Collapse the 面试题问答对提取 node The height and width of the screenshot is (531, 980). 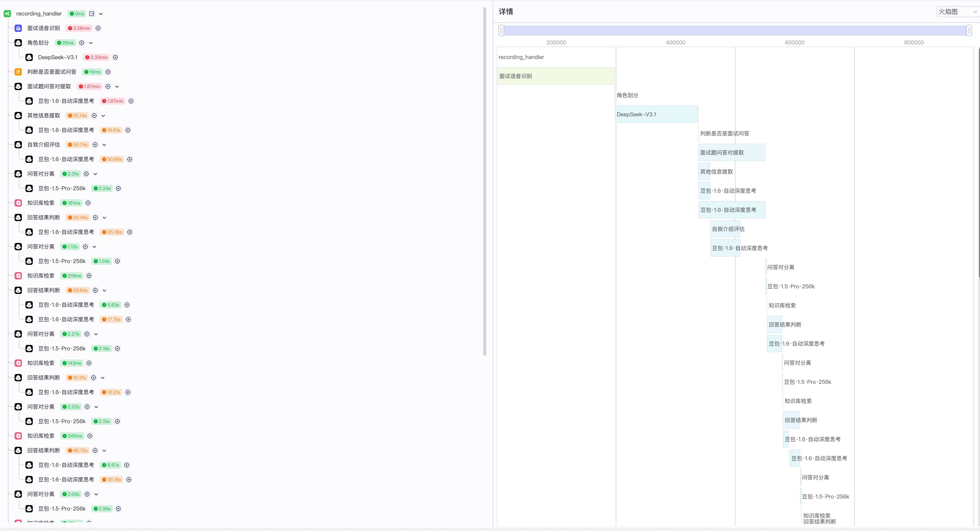pos(117,87)
